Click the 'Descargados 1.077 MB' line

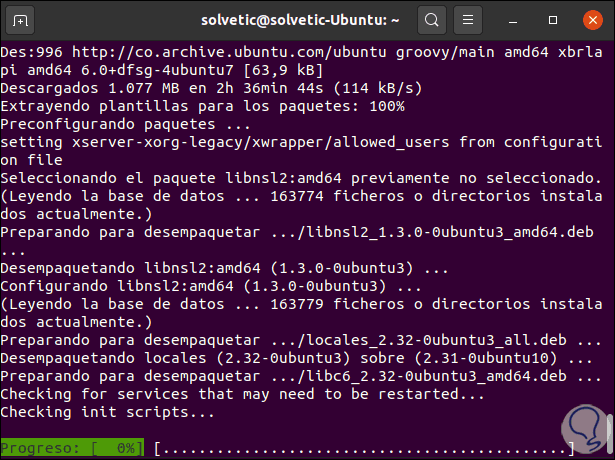[x=211, y=88]
